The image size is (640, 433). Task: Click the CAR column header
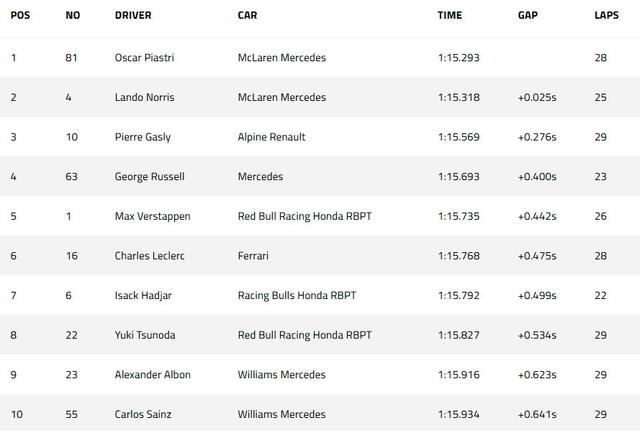[x=247, y=17]
